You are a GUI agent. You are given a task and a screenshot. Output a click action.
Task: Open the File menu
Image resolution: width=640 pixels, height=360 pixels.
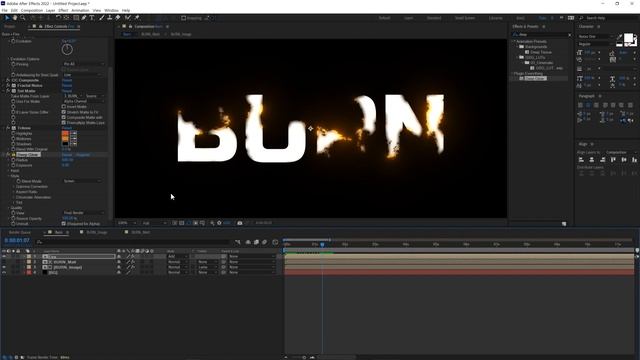[x=4, y=10]
